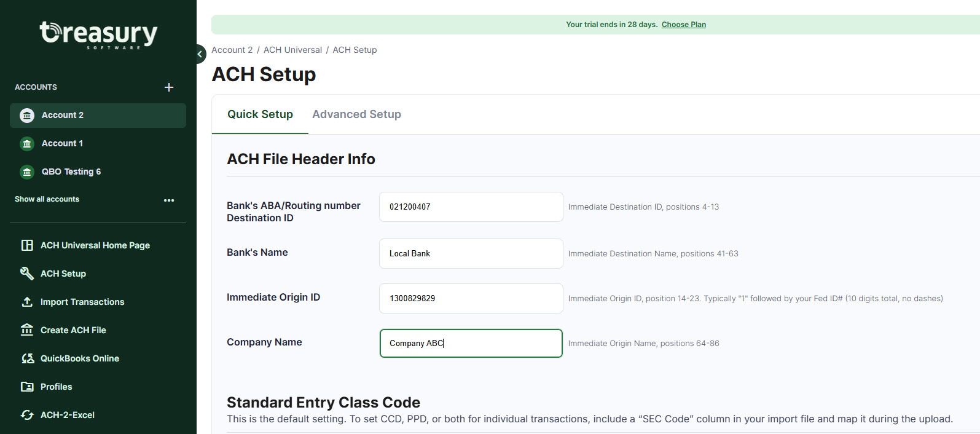Image resolution: width=980 pixels, height=434 pixels.
Task: Click the Immediate Origin ID field
Action: [471, 298]
